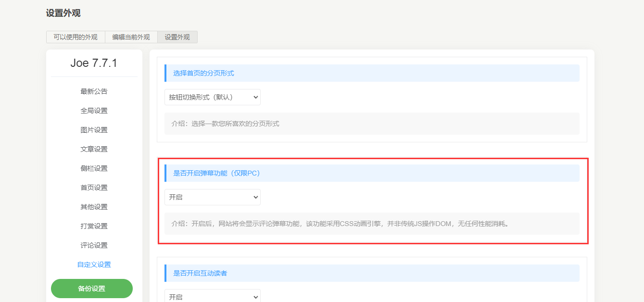
Task: Open 最新公告 in the sidebar
Action: click(x=94, y=91)
